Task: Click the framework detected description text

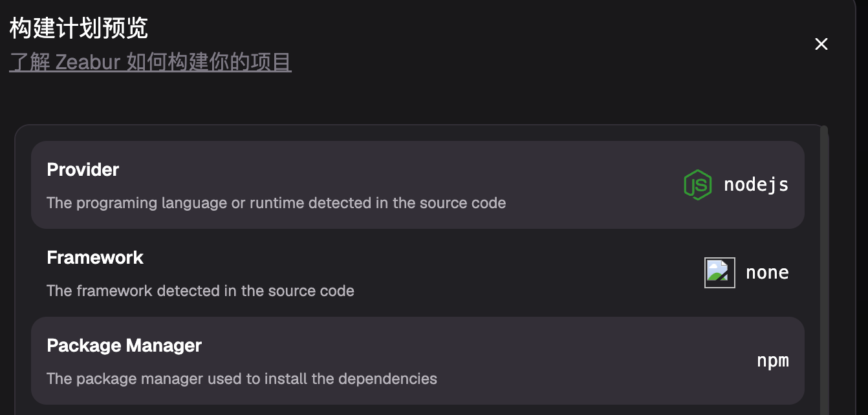Action: tap(201, 291)
